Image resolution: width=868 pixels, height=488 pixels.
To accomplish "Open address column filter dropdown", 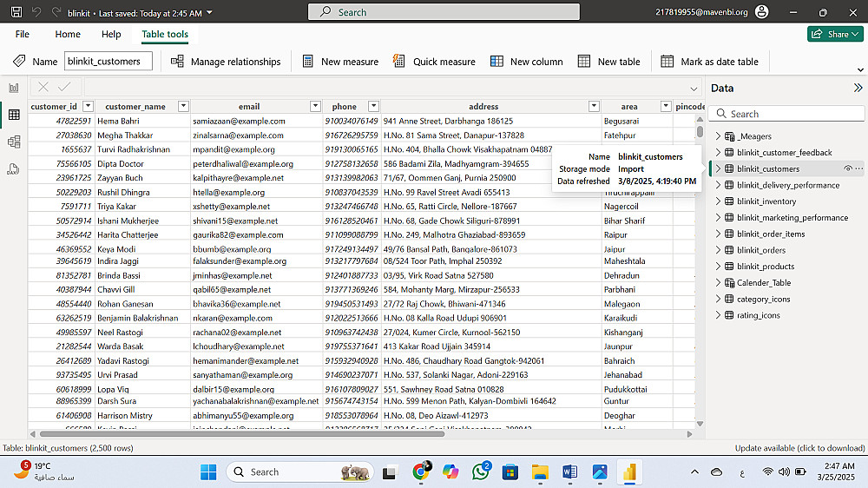I will click(x=594, y=106).
